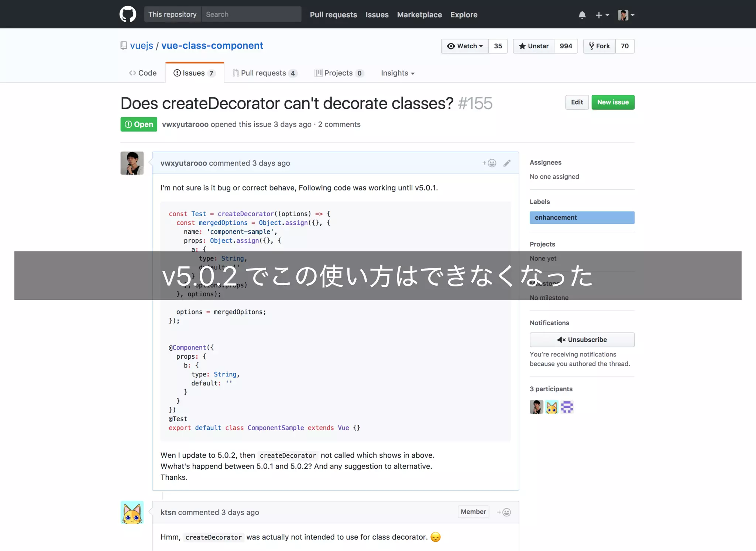Open the notifications bell
The height and width of the screenshot is (551, 756).
pos(582,15)
